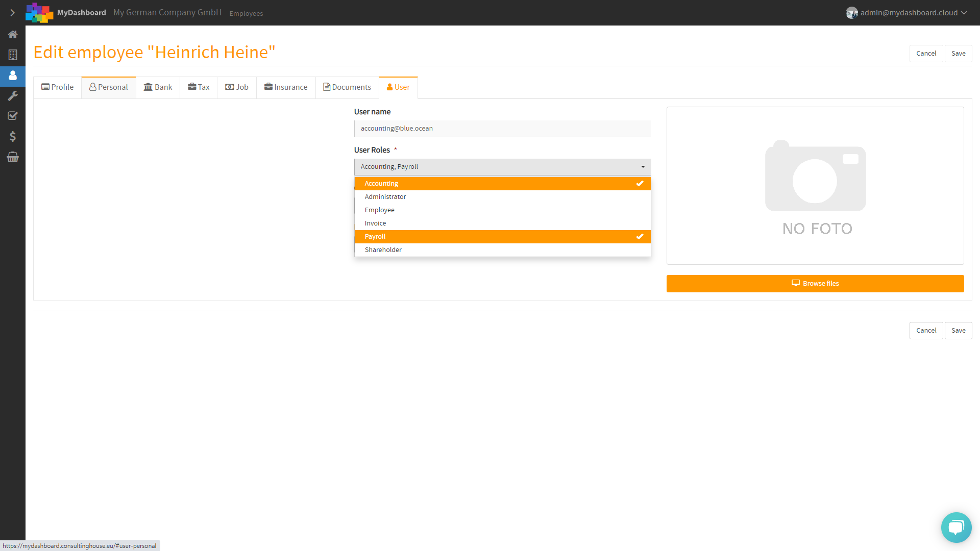Open the wrench tools sidebar icon
The width and height of the screenshot is (980, 551).
(13, 96)
